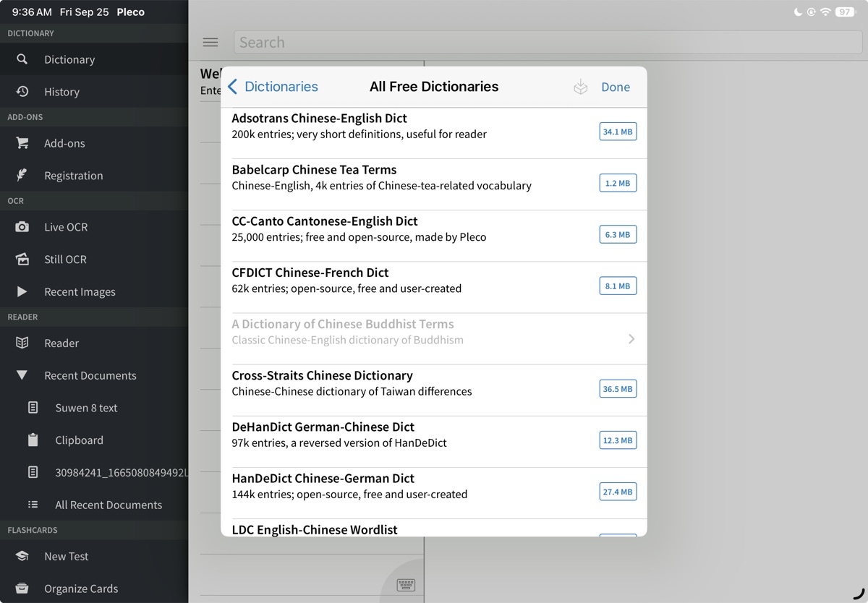This screenshot has height=603, width=868.
Task: Click the Reader open-book icon
Action: (x=22, y=343)
